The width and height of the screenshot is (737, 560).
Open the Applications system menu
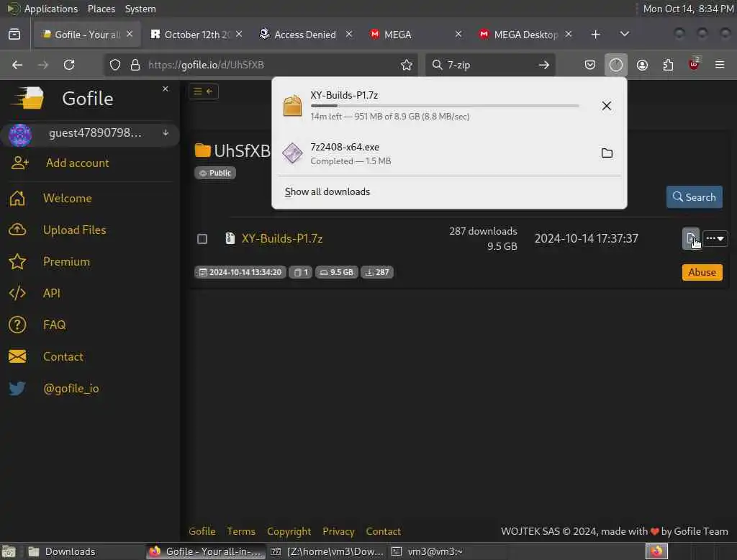51,9
